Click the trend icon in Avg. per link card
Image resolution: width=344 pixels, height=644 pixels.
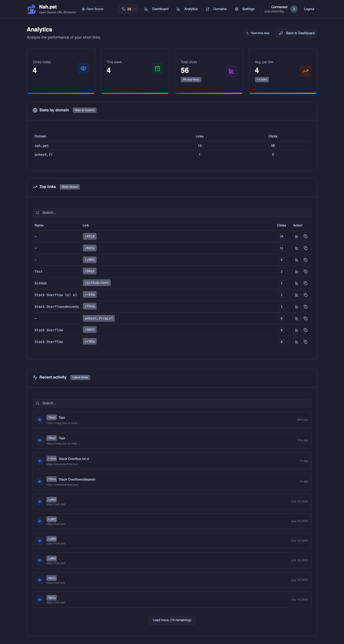pyautogui.click(x=305, y=71)
